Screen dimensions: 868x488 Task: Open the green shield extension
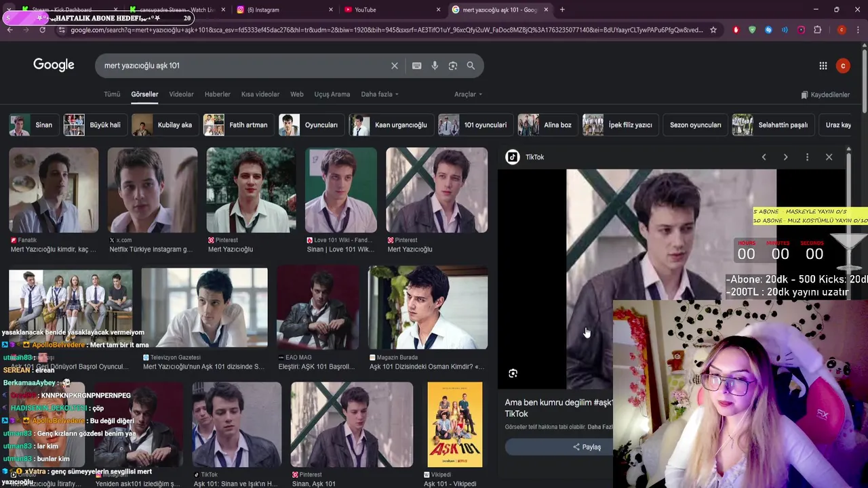click(752, 30)
